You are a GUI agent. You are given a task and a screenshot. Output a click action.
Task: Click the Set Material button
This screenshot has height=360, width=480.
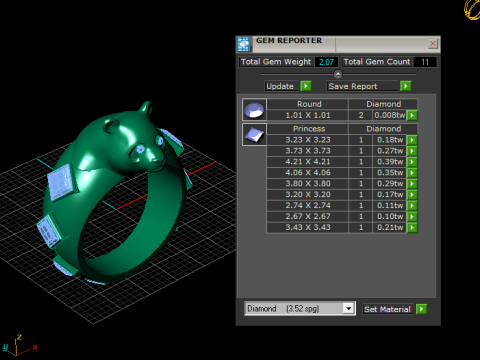(388, 309)
